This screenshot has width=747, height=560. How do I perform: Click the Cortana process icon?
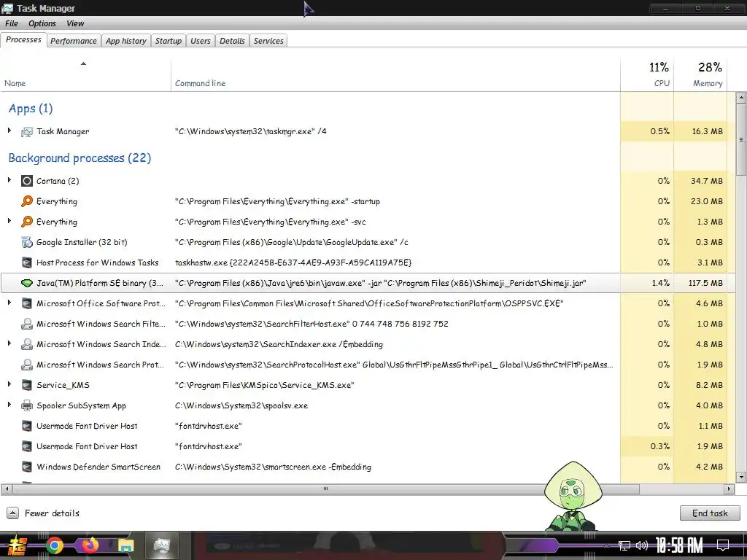tap(27, 181)
